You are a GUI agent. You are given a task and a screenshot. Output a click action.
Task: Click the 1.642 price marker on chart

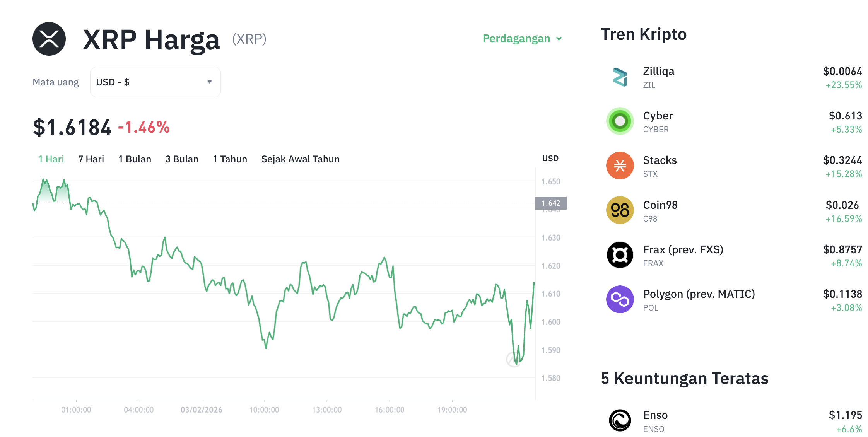click(550, 203)
